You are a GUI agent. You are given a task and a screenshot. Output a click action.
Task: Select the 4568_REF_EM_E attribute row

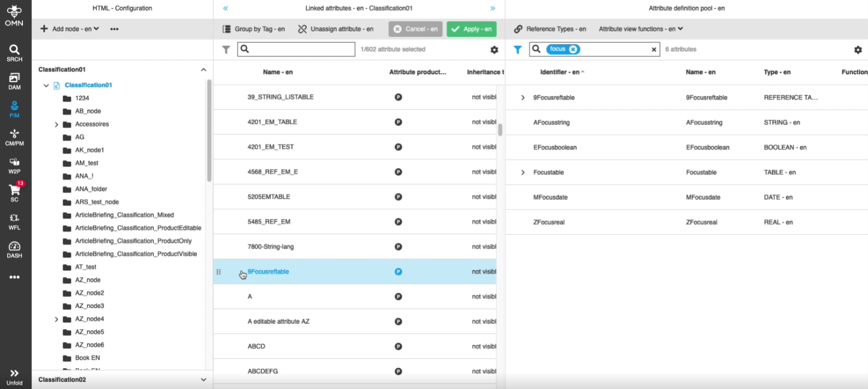pos(355,172)
